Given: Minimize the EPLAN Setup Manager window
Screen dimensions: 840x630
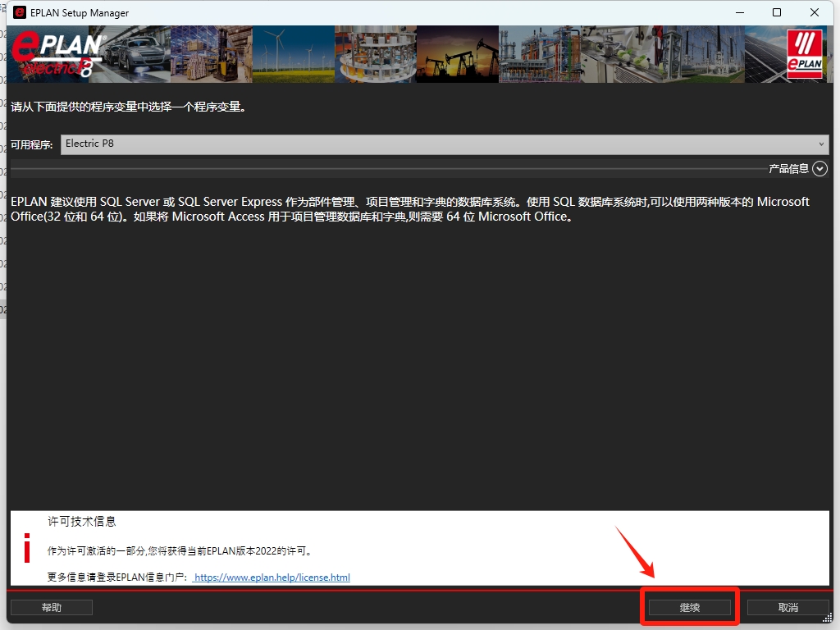Looking at the screenshot, I should 739,13.
